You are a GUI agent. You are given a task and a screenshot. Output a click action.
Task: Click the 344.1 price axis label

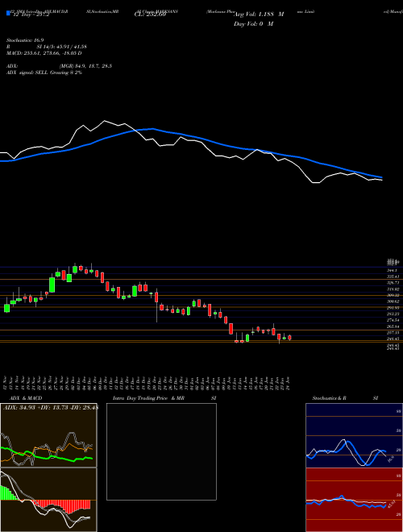pyautogui.click(x=392, y=270)
